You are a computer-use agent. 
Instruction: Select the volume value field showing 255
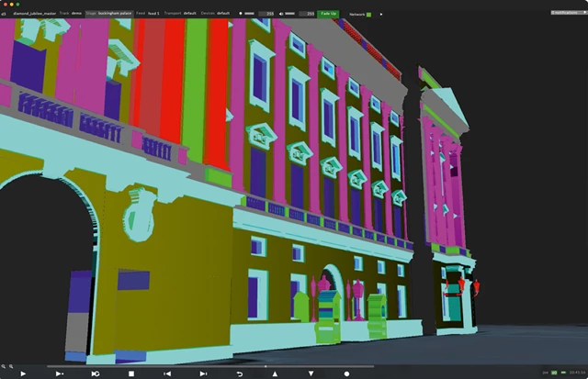tap(307, 14)
